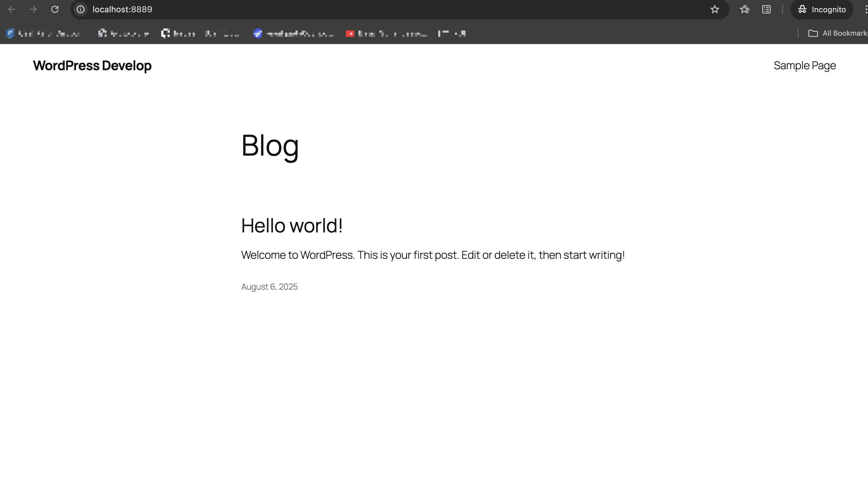
Task: Open the last bookmark in the bookmarks bar
Action: click(x=451, y=33)
